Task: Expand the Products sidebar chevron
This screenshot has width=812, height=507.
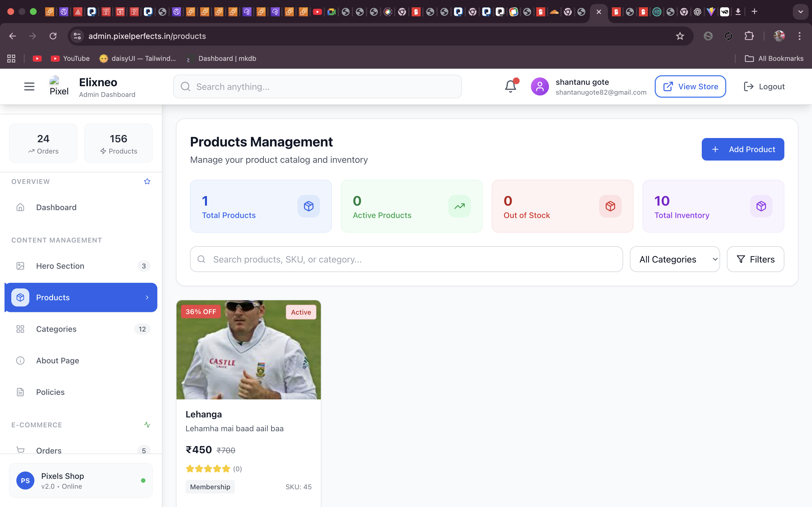Action: [147, 297]
